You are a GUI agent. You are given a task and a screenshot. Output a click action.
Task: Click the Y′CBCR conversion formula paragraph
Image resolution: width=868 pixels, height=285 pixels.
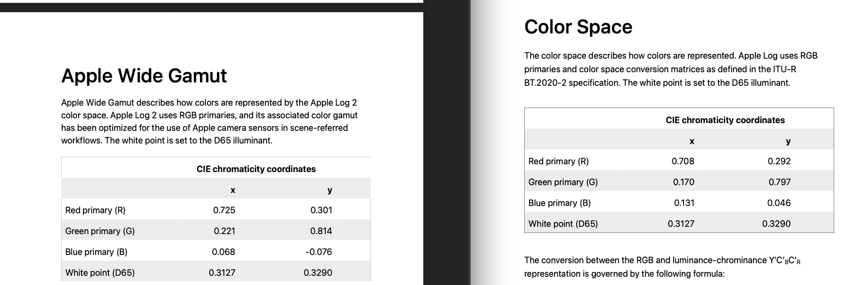[662, 267]
